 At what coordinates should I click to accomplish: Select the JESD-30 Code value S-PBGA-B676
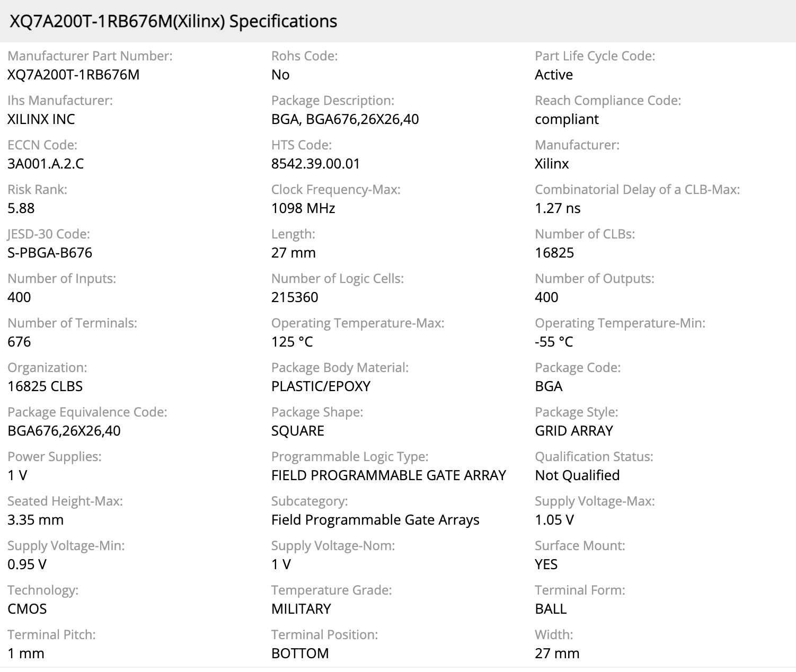(x=50, y=253)
